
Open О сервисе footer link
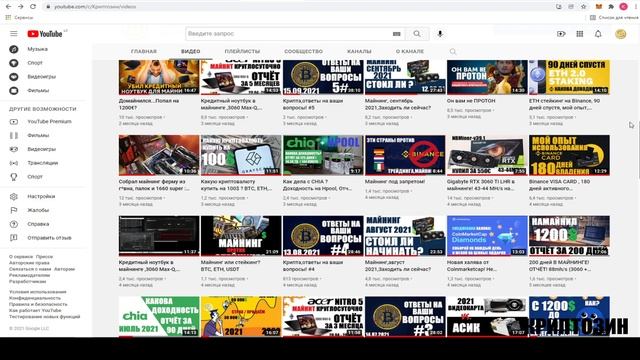(x=20, y=257)
